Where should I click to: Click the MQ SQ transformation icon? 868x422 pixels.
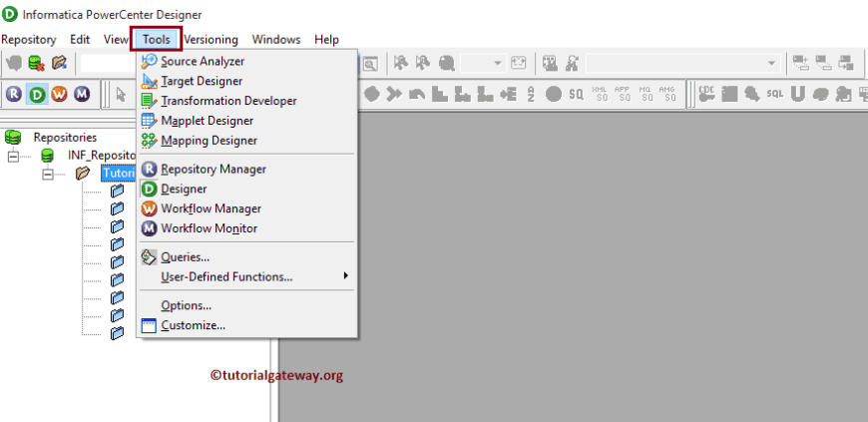point(645,94)
